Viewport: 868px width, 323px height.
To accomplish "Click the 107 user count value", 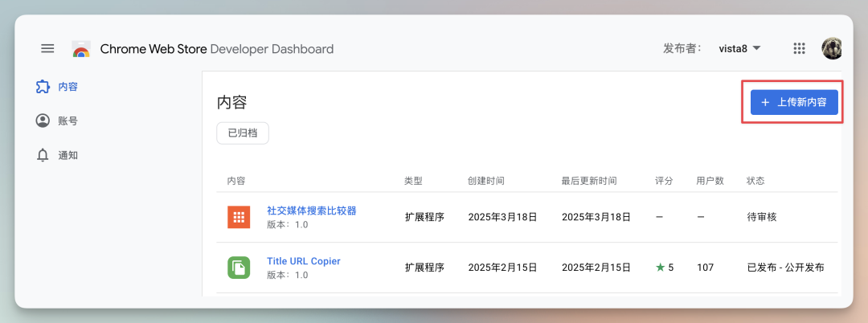I will pos(706,268).
